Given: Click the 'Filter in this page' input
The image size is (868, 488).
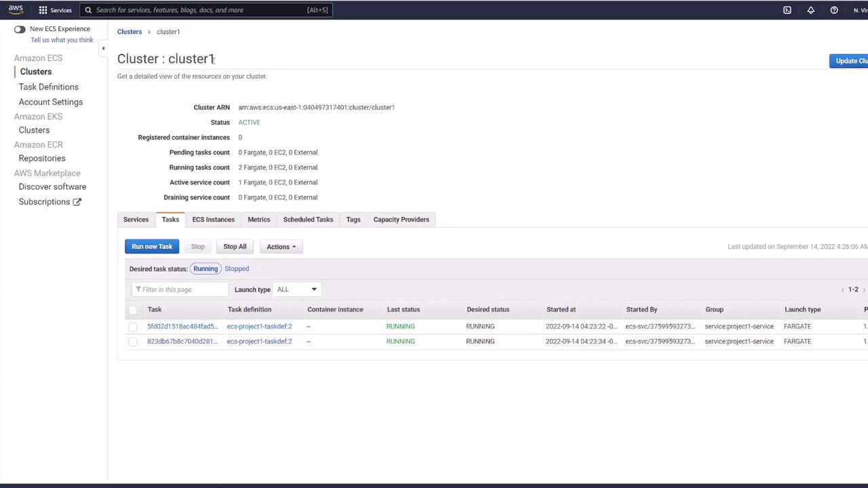Looking at the screenshot, I should click(x=180, y=289).
